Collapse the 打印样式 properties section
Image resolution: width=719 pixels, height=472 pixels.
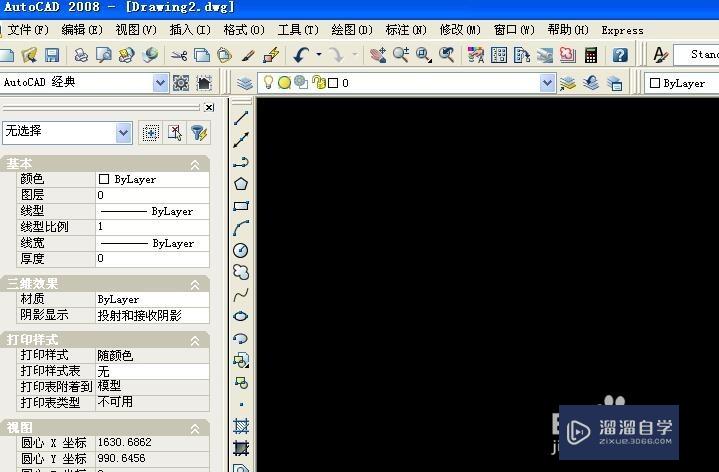click(x=195, y=341)
